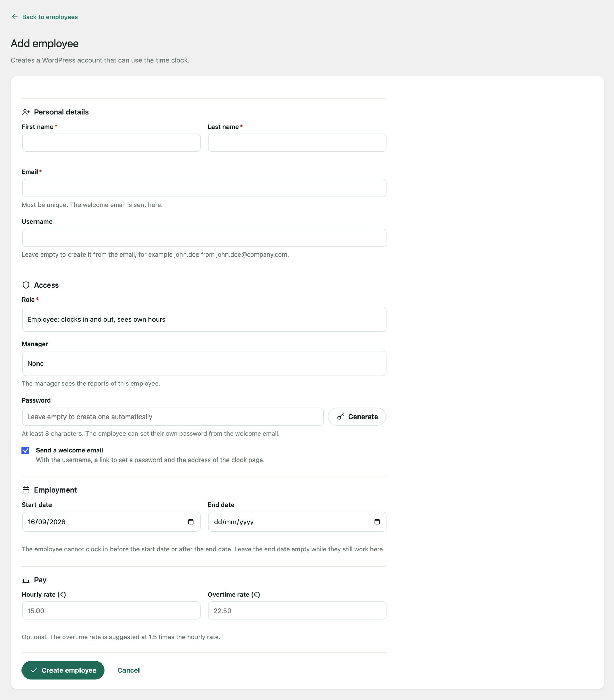Image resolution: width=614 pixels, height=700 pixels.
Task: Click "The manager sees the reports" hint
Action: tap(91, 383)
